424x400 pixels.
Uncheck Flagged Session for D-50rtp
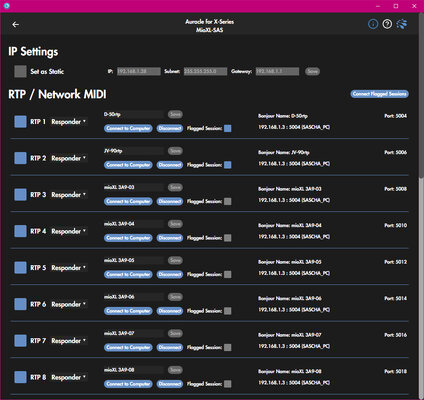point(228,128)
